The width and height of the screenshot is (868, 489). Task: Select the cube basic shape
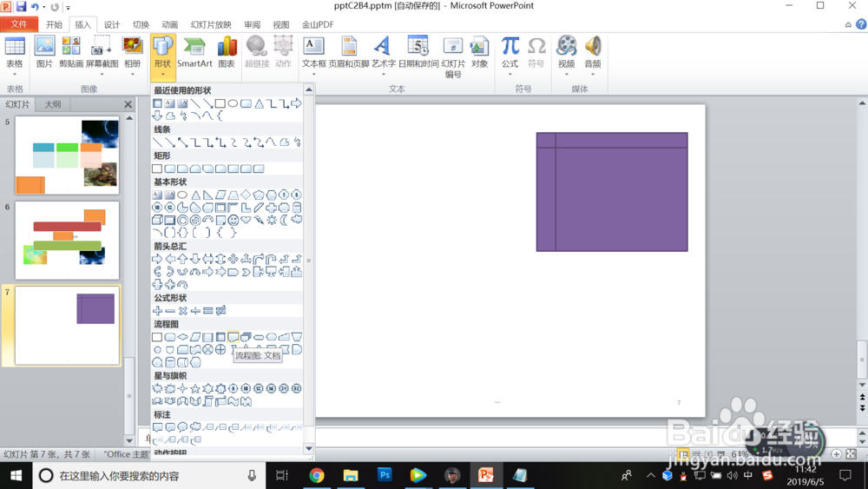(157, 220)
